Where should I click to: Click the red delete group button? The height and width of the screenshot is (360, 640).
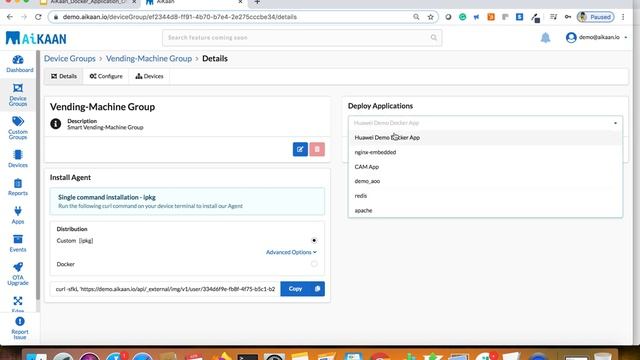(x=317, y=149)
